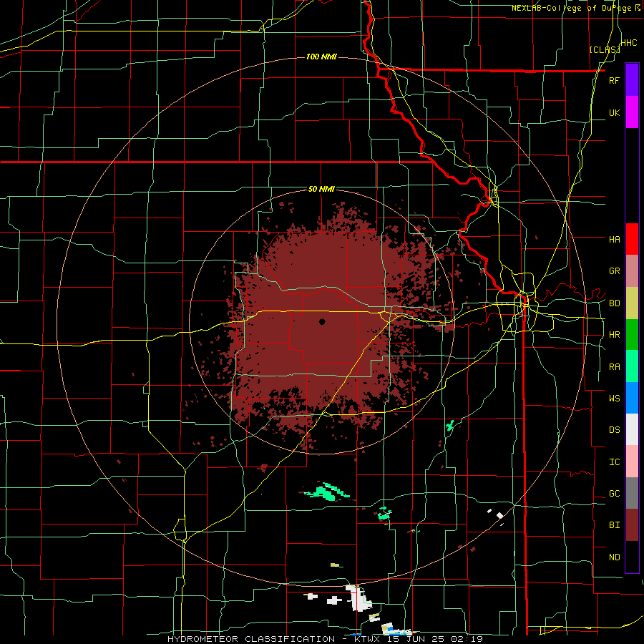Click the "IC" legend label
Viewport: 644px width, 644px height.
(614, 462)
